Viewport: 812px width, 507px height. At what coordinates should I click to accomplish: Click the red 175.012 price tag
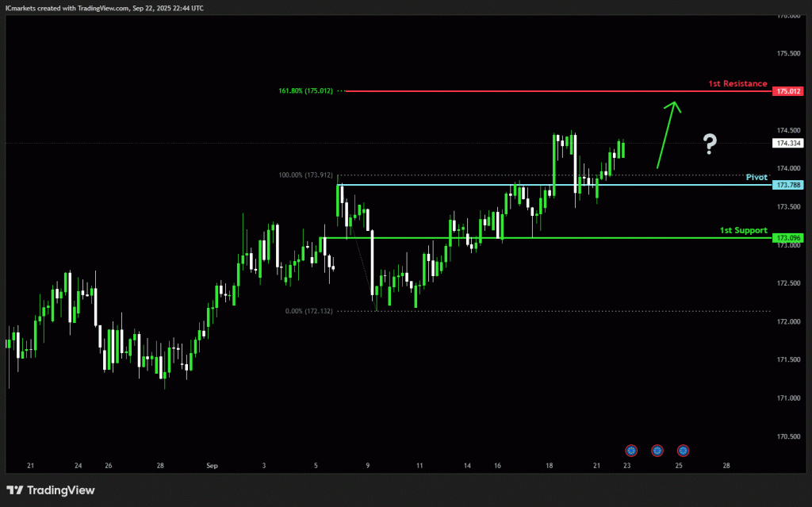tap(787, 92)
